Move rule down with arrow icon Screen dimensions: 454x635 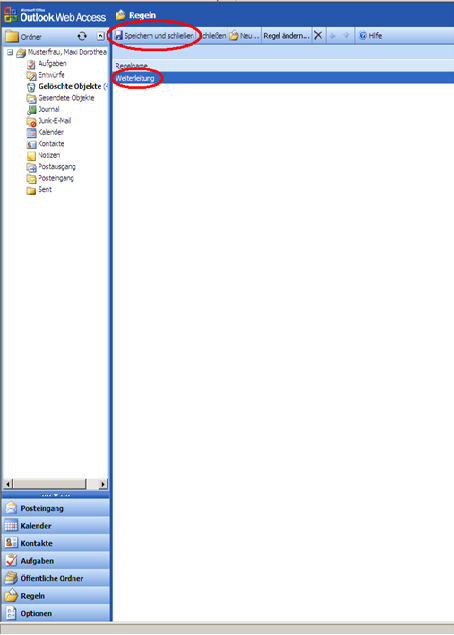346,36
